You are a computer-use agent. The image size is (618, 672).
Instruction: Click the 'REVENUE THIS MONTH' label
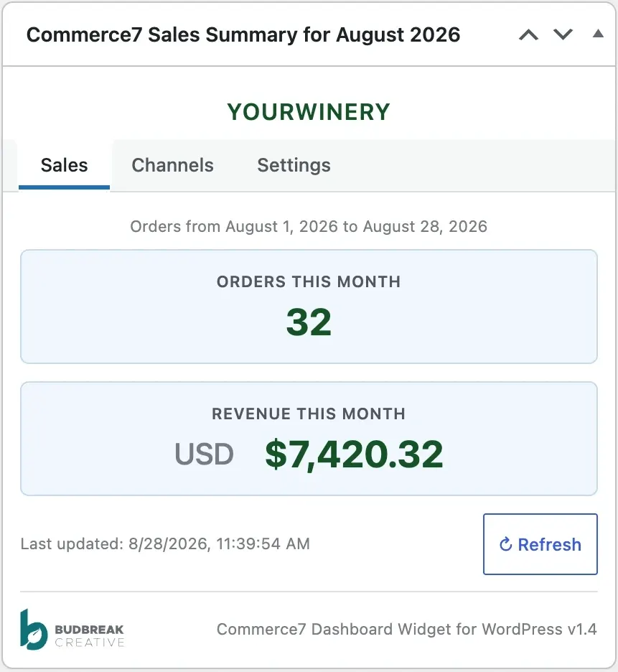click(309, 414)
